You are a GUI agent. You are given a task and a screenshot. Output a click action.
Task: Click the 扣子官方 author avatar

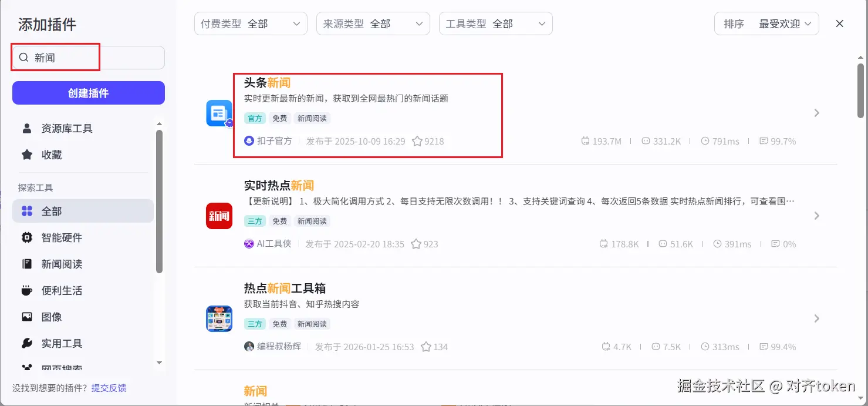pyautogui.click(x=249, y=141)
